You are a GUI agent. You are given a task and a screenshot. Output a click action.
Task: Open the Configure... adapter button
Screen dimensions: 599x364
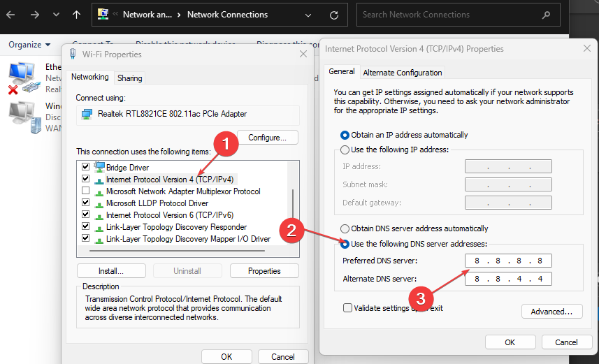point(268,138)
